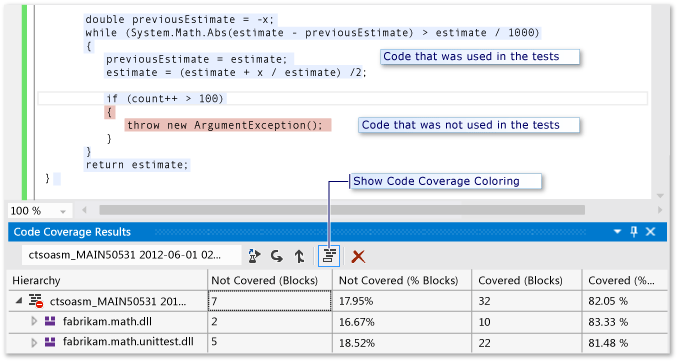
Task: Select the fabrikam.math.dll row label
Action: click(107, 321)
